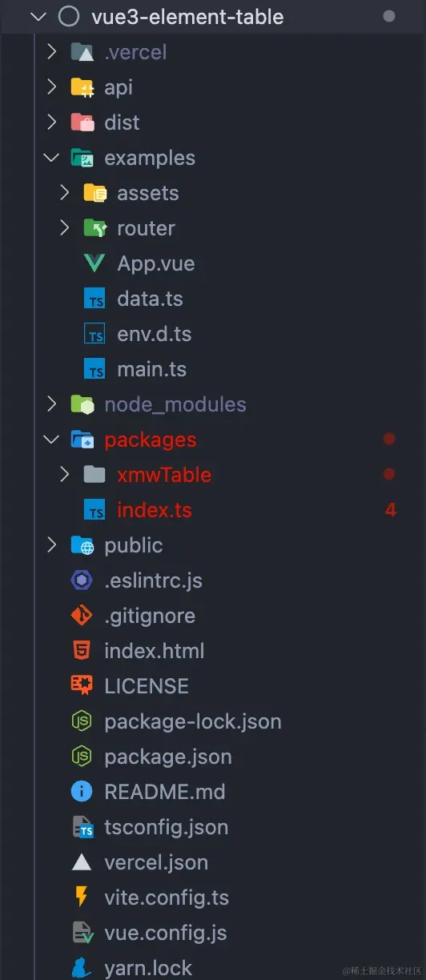
Task: Click the red status dot on packages folder
Action: point(389,439)
